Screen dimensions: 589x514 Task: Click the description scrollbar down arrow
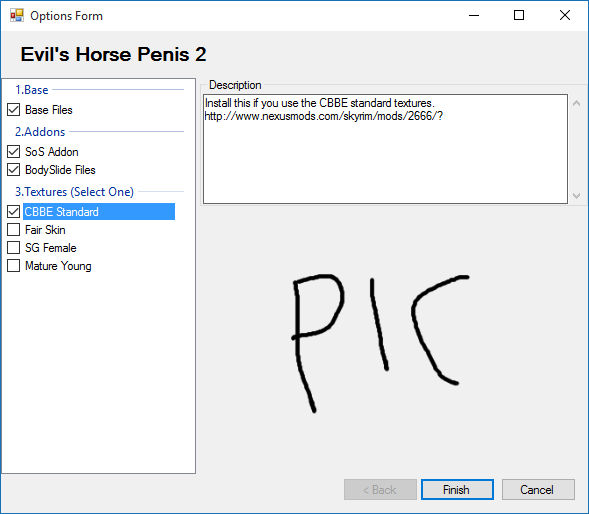(x=577, y=196)
